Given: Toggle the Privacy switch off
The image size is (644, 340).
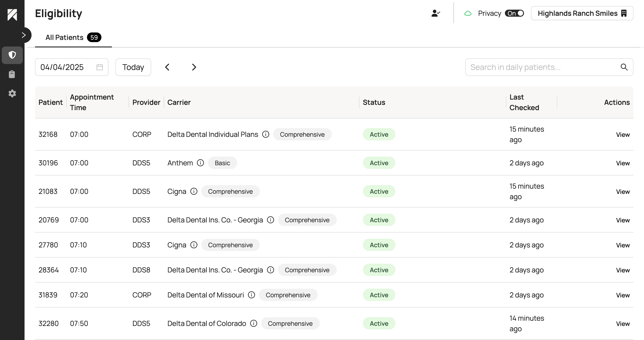Looking at the screenshot, I should click(514, 13).
